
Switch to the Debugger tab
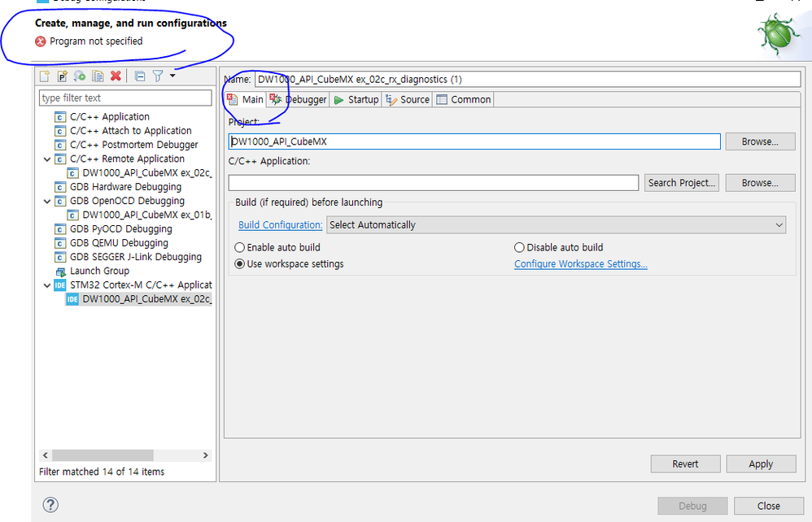pos(299,99)
